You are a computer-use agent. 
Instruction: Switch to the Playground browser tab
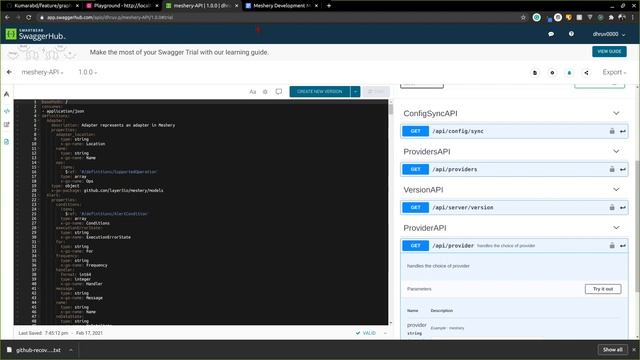point(122,6)
